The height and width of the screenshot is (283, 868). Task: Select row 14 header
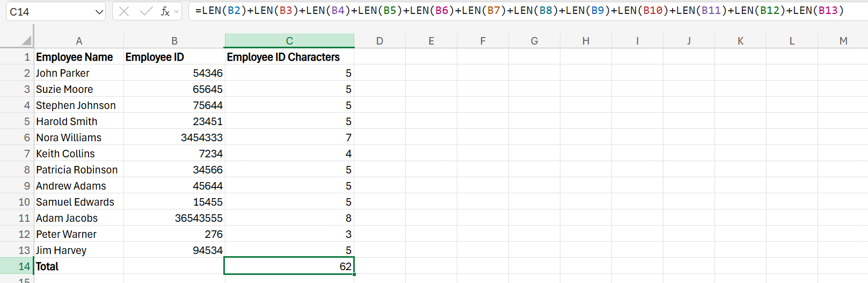tap(17, 266)
